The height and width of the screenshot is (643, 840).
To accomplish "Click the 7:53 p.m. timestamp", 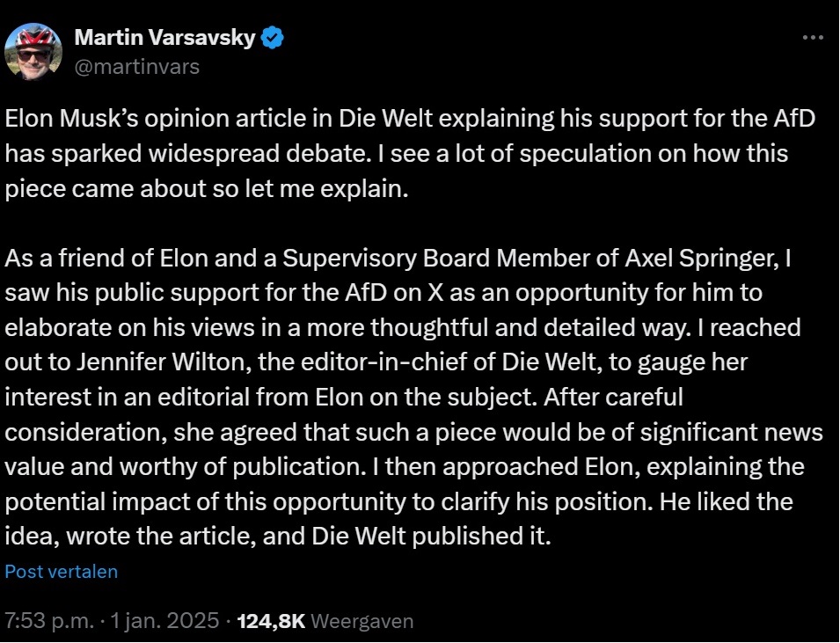I will [x=50, y=621].
